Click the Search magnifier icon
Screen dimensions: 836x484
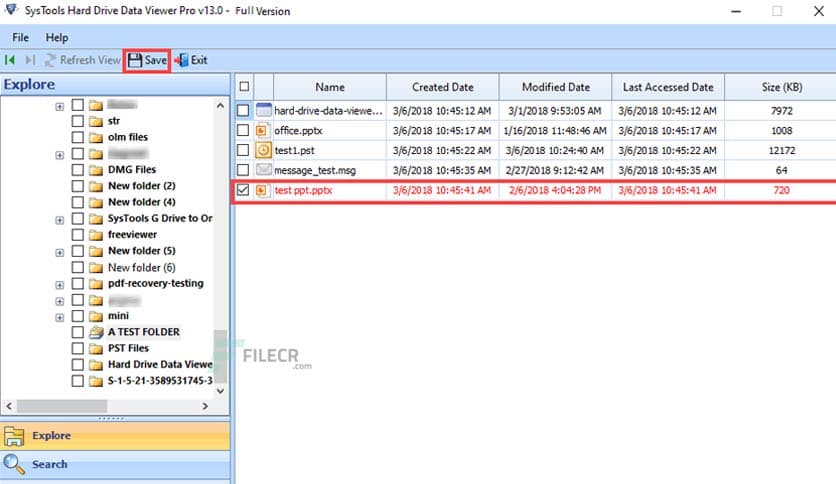(x=13, y=464)
